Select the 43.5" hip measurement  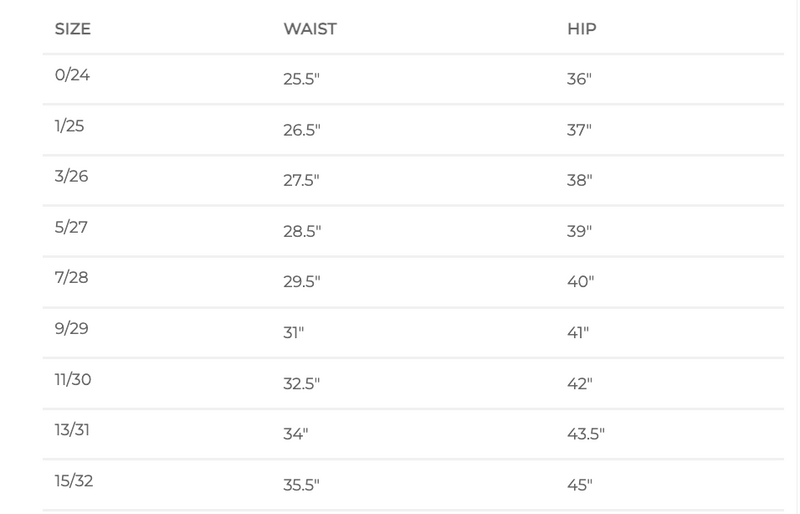[586, 435]
